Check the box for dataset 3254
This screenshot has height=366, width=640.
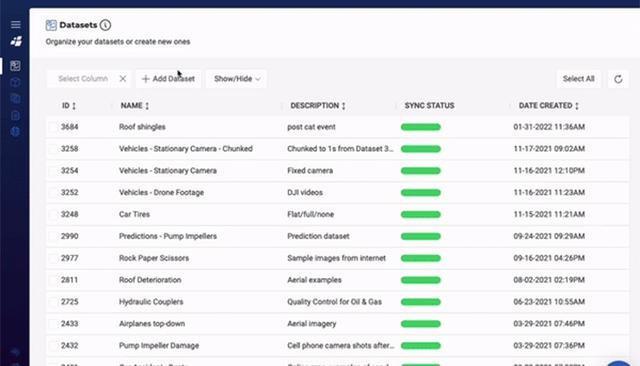(53, 171)
